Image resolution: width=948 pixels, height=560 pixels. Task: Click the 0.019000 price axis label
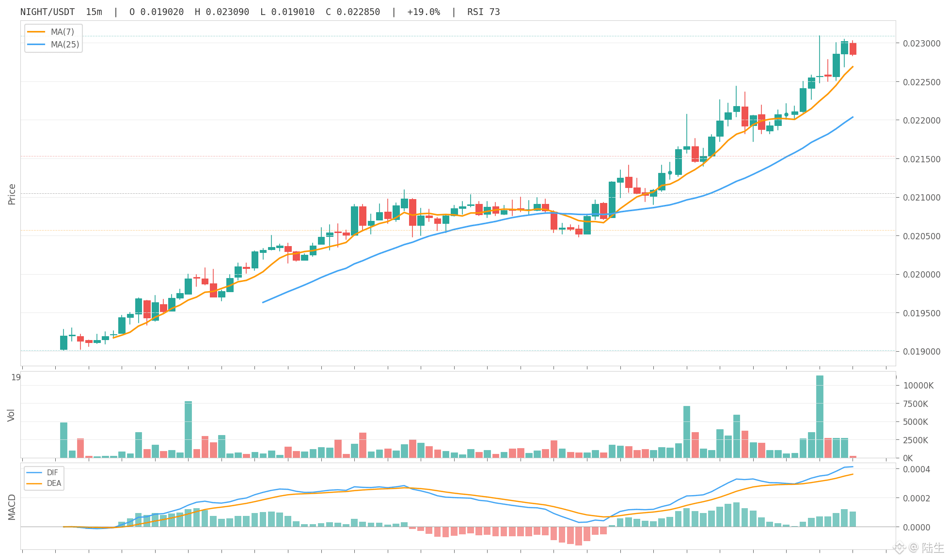[921, 352]
